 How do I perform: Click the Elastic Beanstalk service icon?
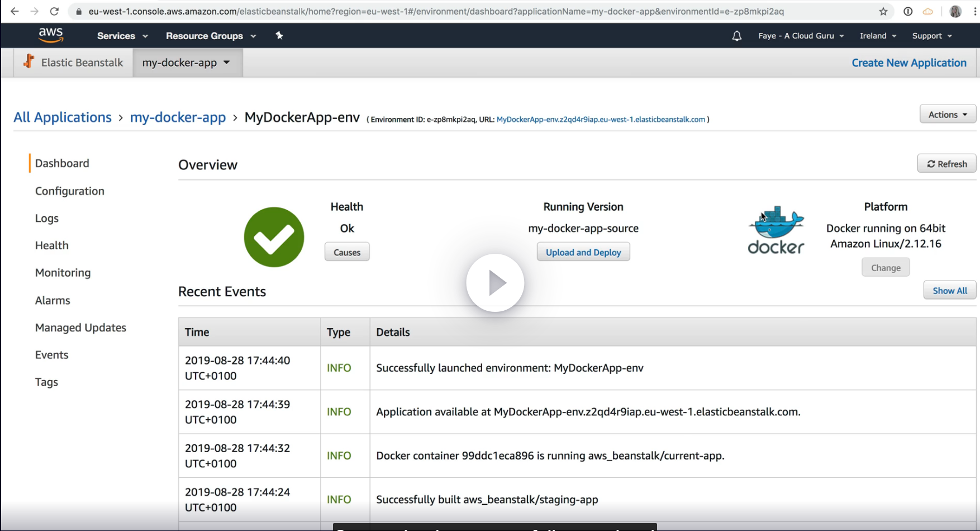(29, 62)
